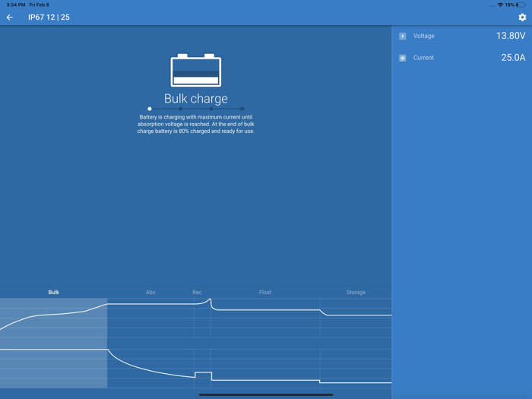Tap the Fri Feb 8 date in status bar
532x399 pixels.
pos(39,5)
